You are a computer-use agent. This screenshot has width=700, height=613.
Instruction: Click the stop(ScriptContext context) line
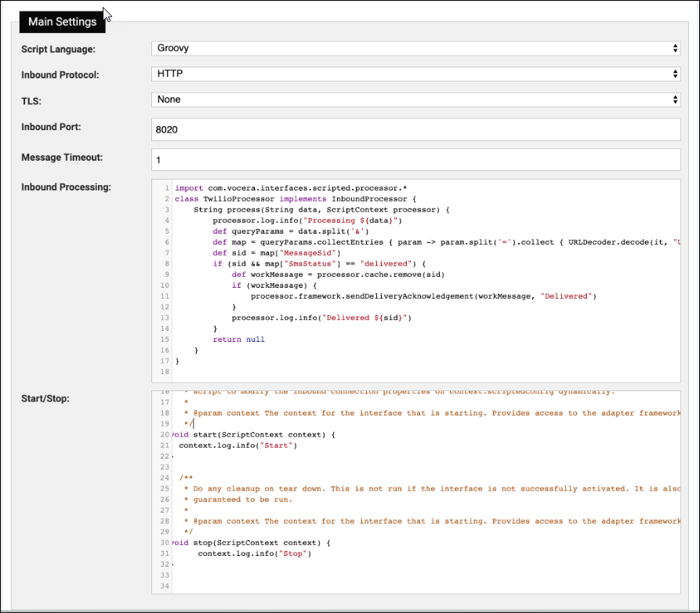click(x=235, y=542)
